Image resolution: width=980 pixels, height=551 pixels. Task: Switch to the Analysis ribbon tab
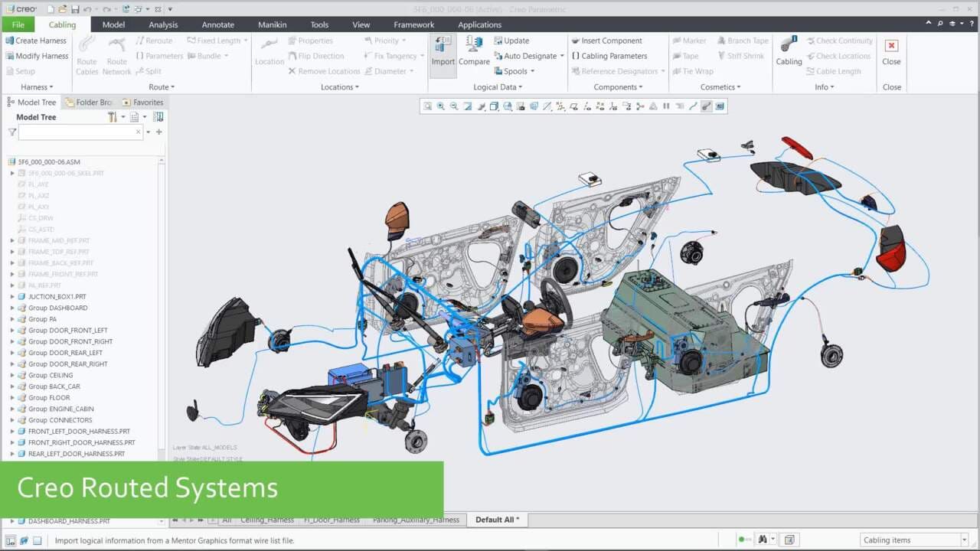(163, 24)
